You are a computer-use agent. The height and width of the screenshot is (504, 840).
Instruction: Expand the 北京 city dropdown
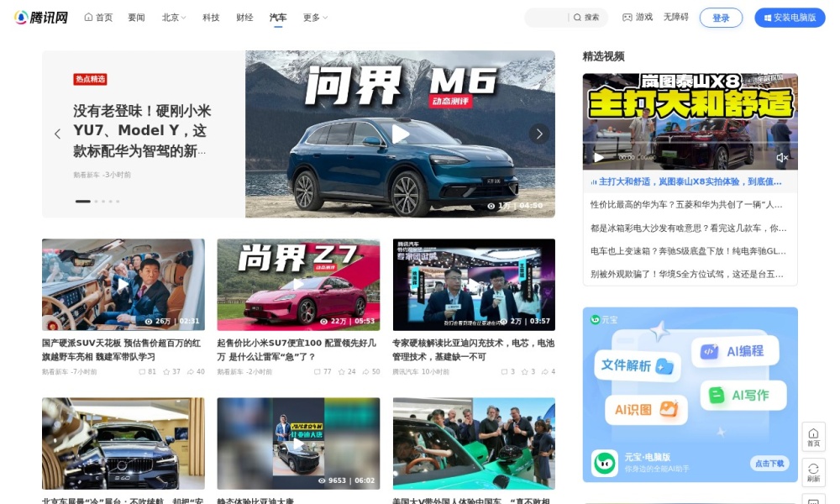pos(172,17)
